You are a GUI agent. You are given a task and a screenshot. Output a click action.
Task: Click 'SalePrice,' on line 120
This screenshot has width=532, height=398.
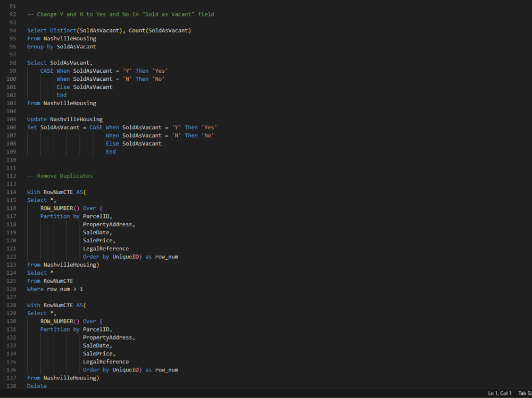point(99,241)
